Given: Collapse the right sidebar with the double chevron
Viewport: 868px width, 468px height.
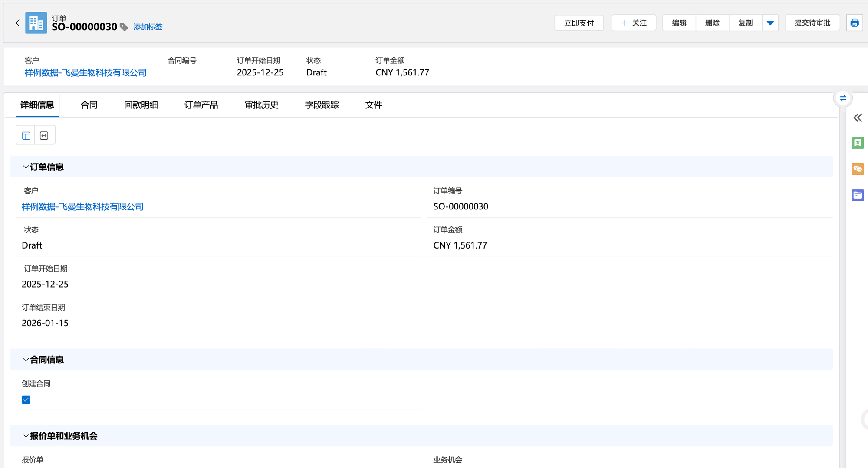Looking at the screenshot, I should [857, 118].
